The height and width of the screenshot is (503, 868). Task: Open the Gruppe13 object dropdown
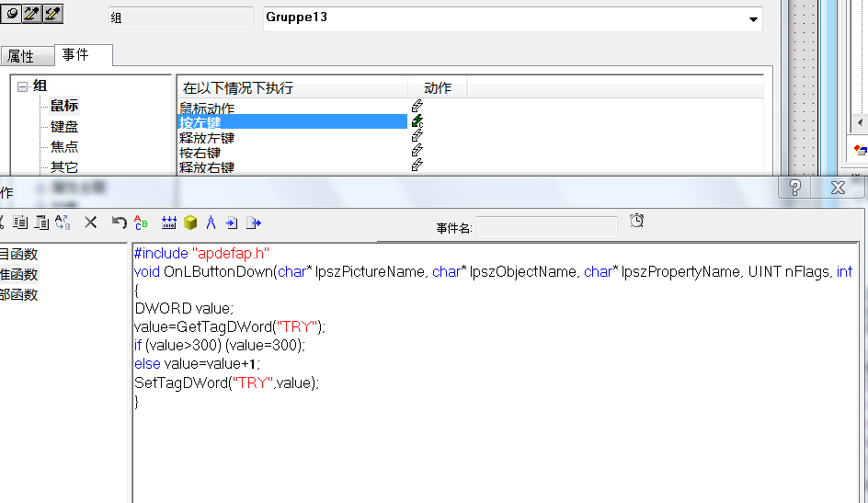(x=753, y=19)
